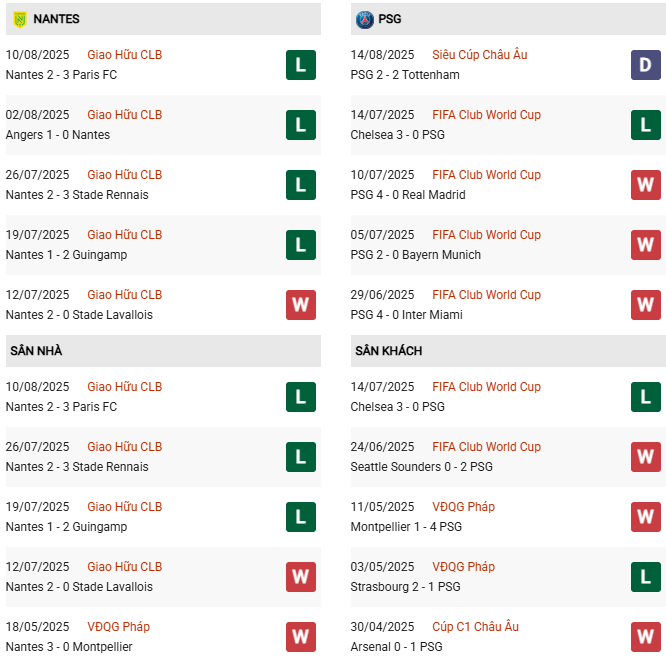Click the W badge for PSG 2-0 Bayern Munich

[x=646, y=245]
